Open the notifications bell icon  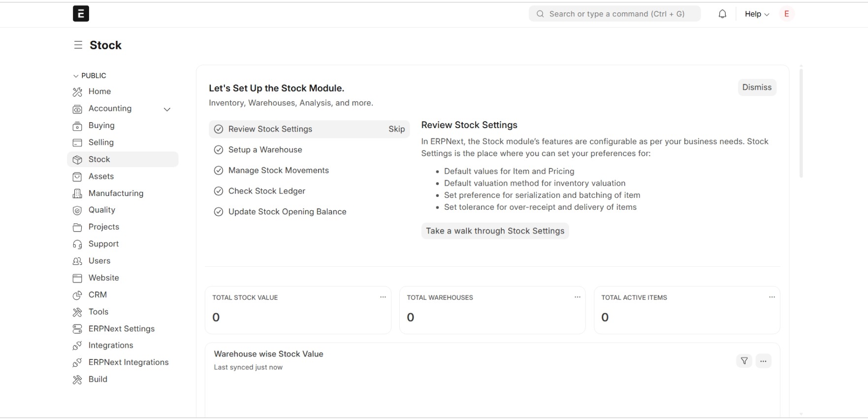(x=722, y=14)
